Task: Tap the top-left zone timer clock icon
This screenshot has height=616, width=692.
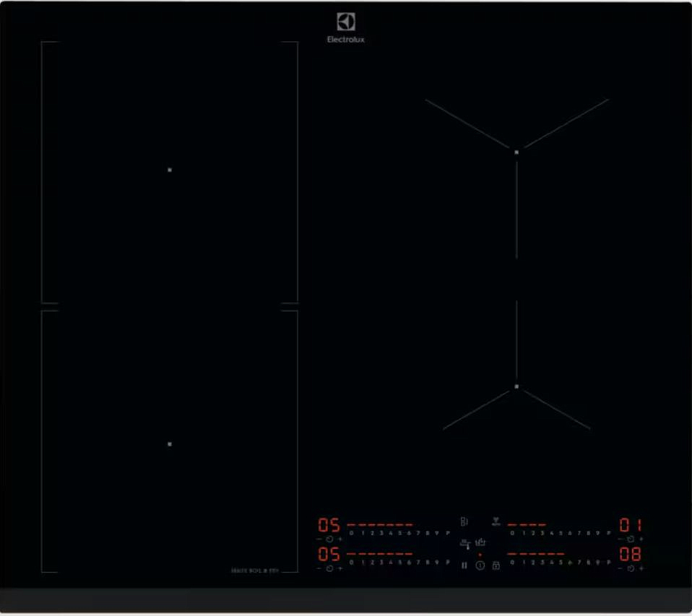Action: point(329,539)
